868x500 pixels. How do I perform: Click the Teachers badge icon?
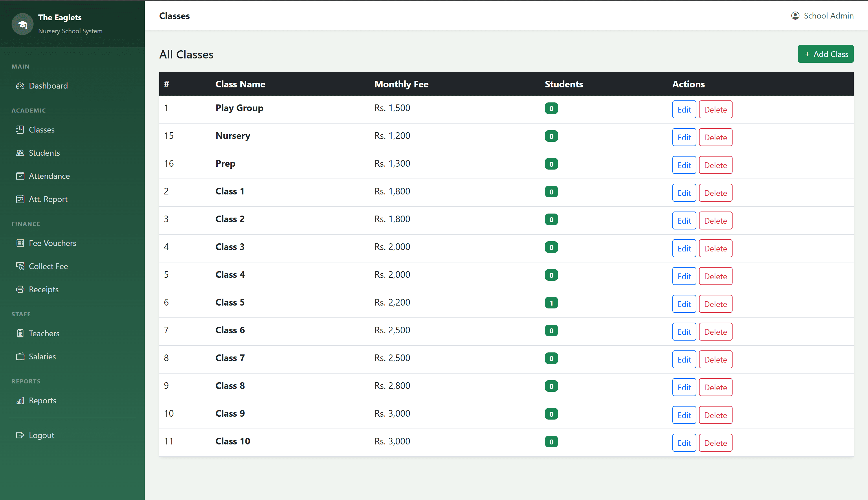coord(20,333)
